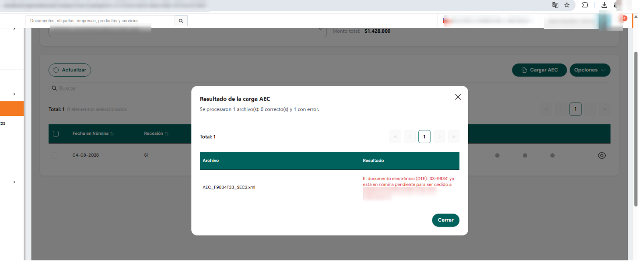Expand the first sidebar chevron
The image size is (644, 263).
click(x=14, y=28)
